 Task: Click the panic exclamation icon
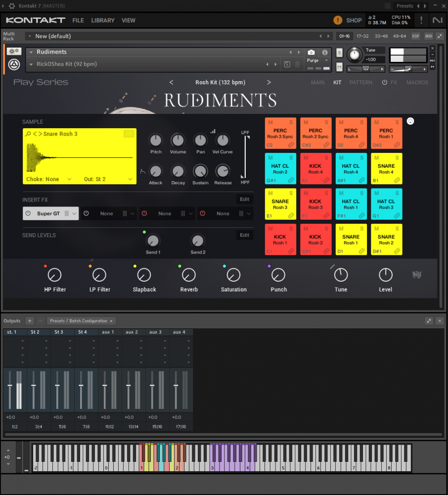click(x=421, y=20)
